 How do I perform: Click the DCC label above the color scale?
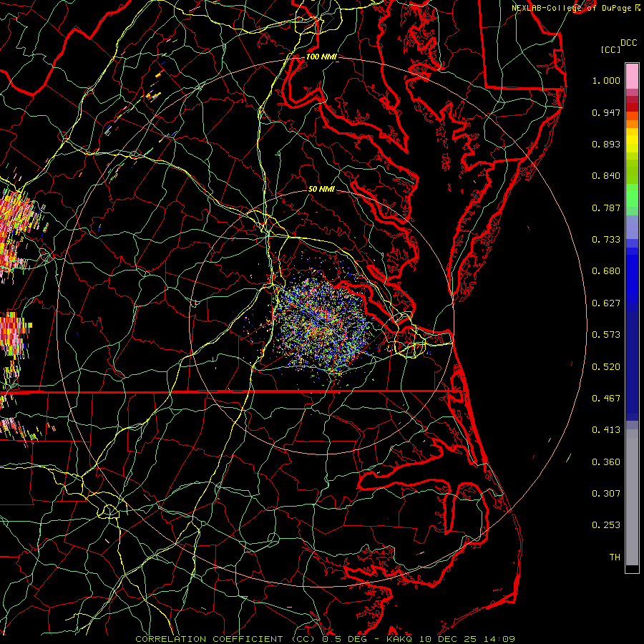point(628,43)
